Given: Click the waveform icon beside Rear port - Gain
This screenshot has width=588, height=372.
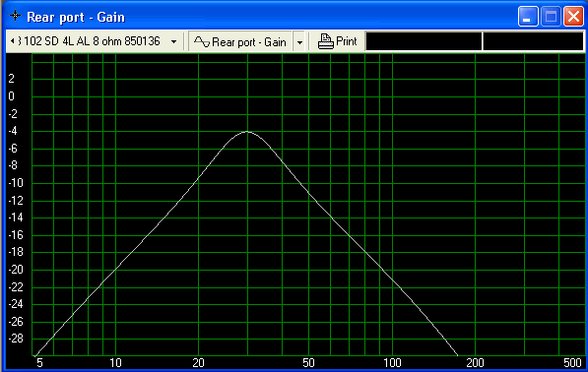Looking at the screenshot, I should click(x=202, y=41).
